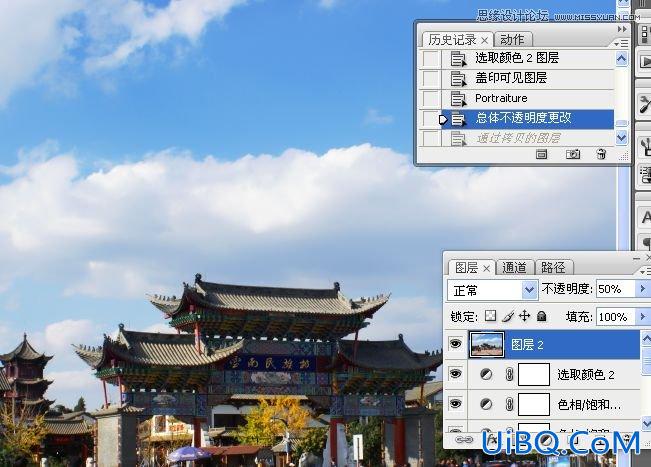Delete current history state via trash icon

(601, 154)
